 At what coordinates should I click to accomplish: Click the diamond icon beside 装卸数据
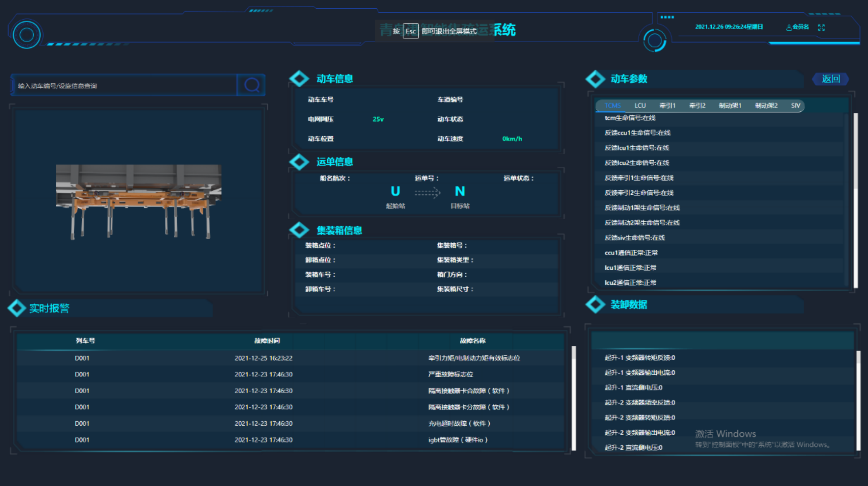click(595, 305)
